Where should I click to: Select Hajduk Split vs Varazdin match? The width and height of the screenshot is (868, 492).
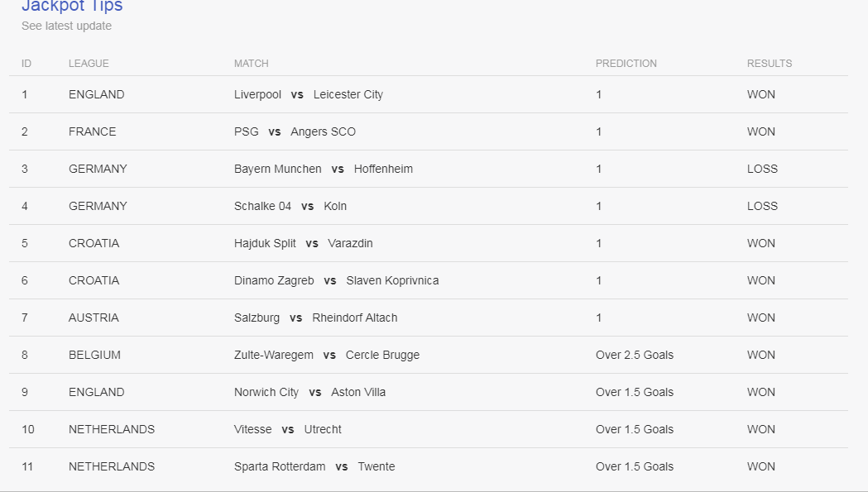tap(304, 243)
